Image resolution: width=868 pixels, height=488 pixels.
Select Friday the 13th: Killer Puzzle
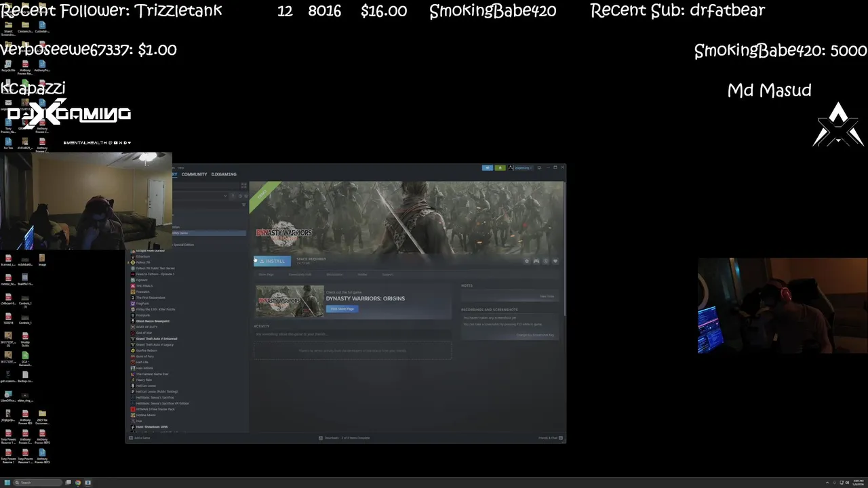pyautogui.click(x=155, y=309)
